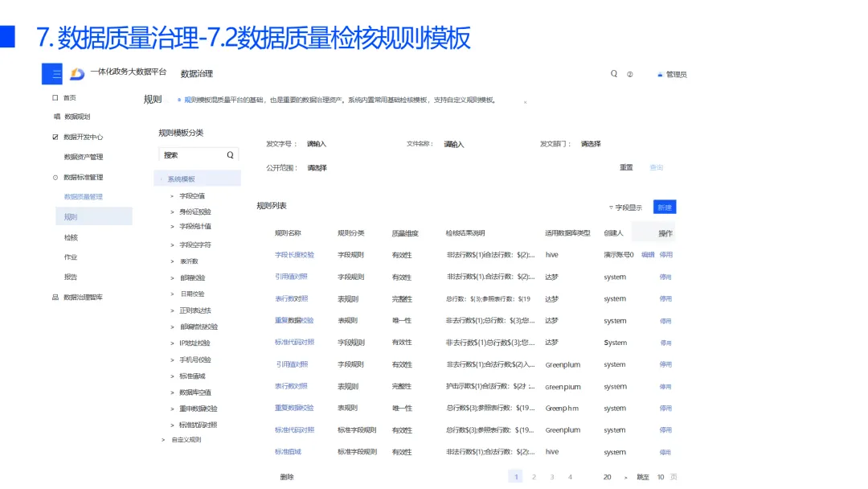Click the 删除 button below the table
The width and height of the screenshot is (868, 489).
(287, 477)
